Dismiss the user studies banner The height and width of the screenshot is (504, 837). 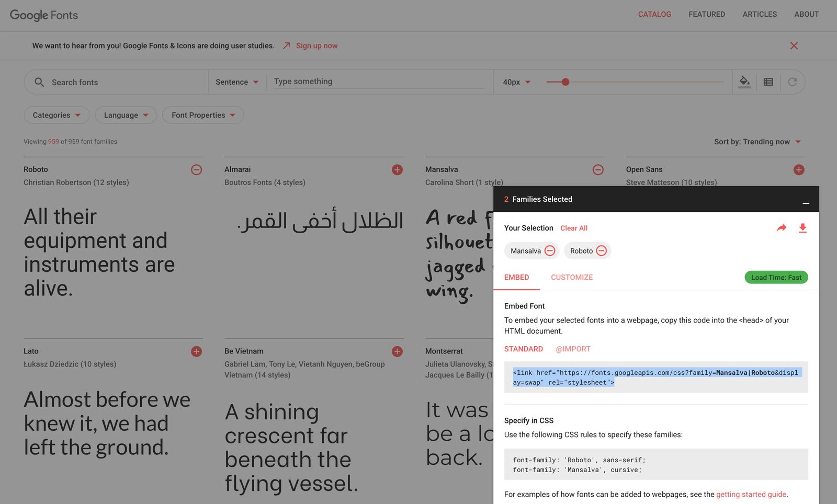(794, 46)
